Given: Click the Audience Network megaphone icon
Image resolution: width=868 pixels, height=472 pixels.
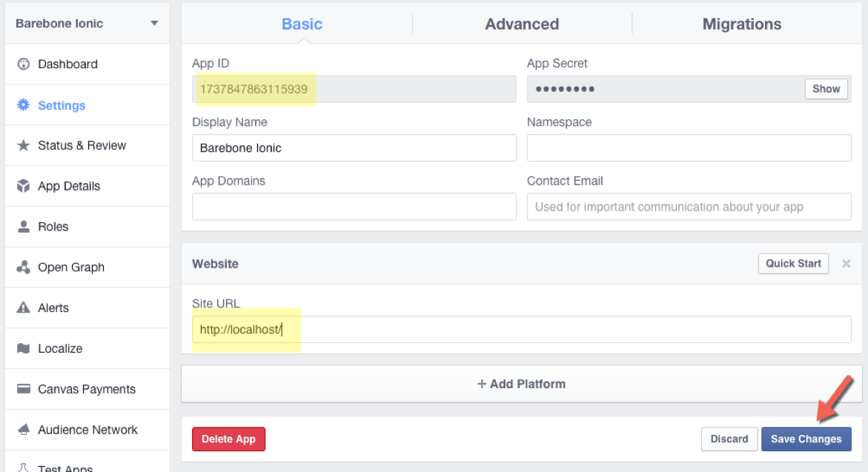Looking at the screenshot, I should [x=23, y=429].
